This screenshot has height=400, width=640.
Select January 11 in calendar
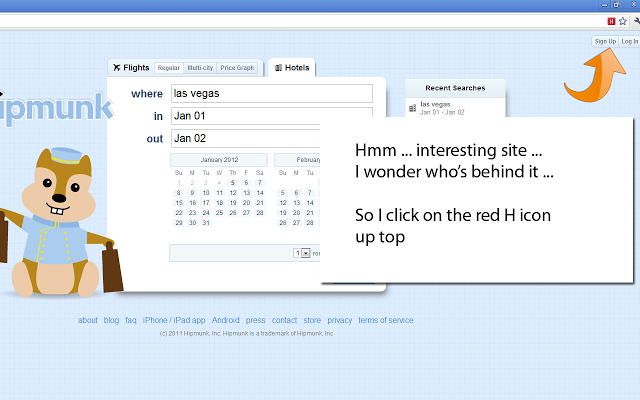click(x=219, y=193)
